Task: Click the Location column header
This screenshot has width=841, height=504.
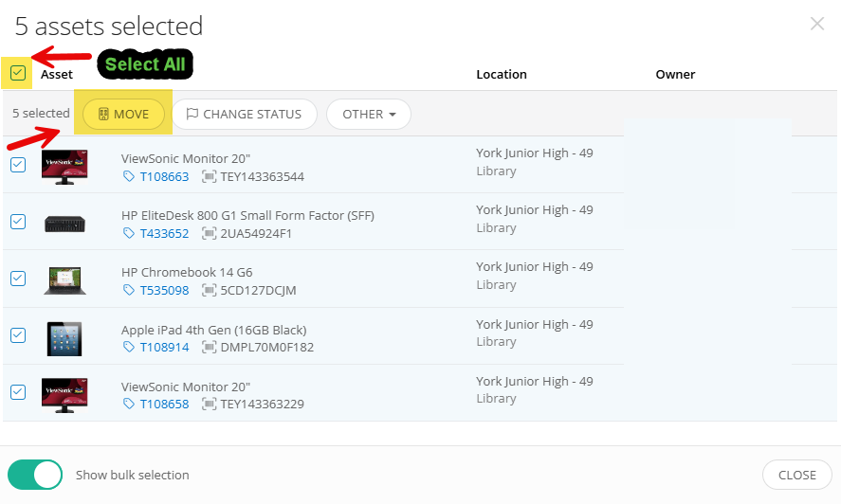Action: coord(502,74)
